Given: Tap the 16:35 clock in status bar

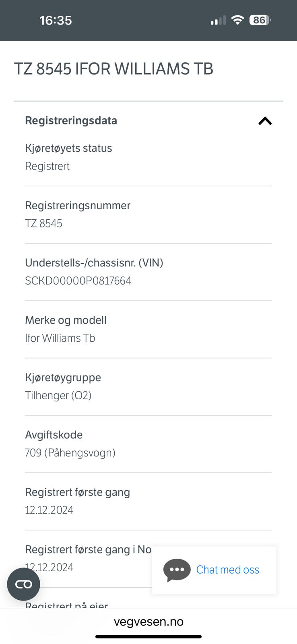Looking at the screenshot, I should click(x=56, y=20).
